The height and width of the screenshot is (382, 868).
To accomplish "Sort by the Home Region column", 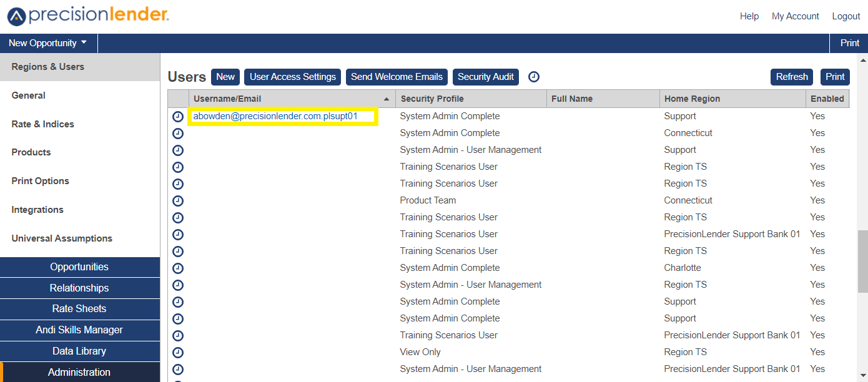I will (732, 99).
